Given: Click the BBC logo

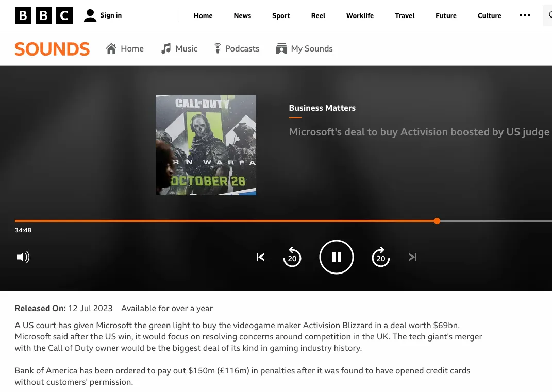Looking at the screenshot, I should click(x=44, y=15).
